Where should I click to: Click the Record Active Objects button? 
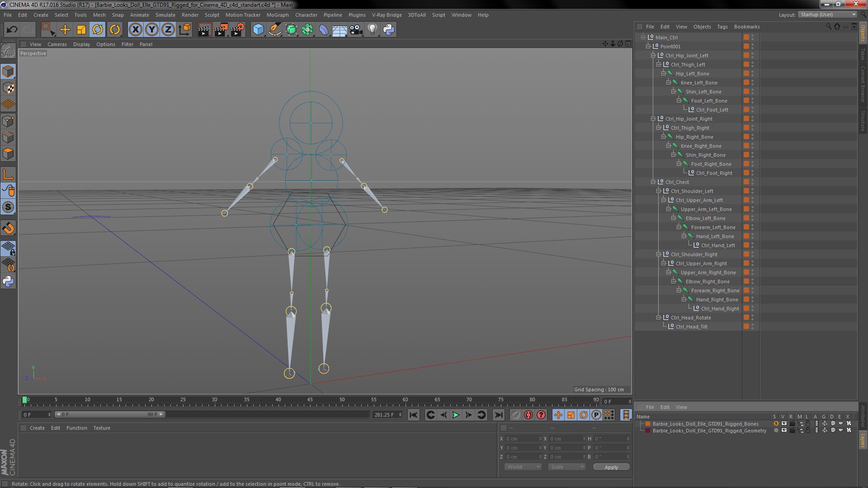(515, 415)
